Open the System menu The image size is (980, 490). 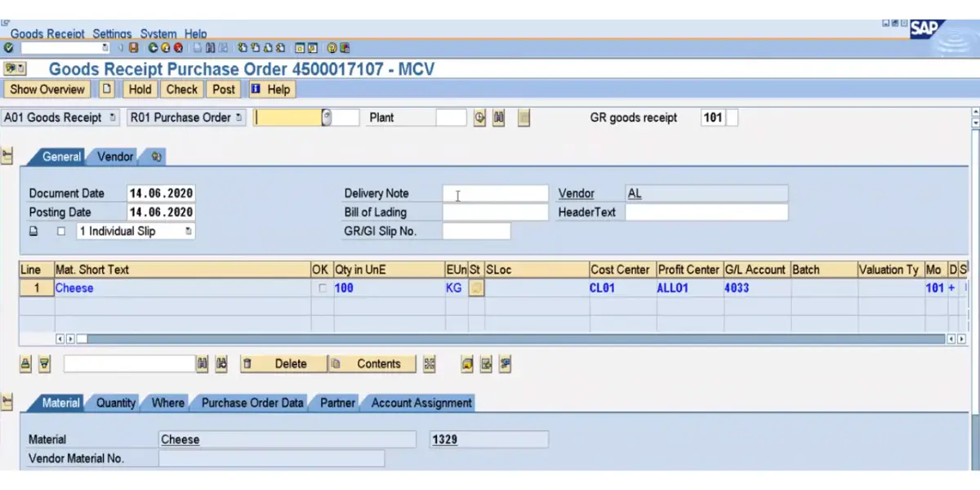pyautogui.click(x=158, y=34)
